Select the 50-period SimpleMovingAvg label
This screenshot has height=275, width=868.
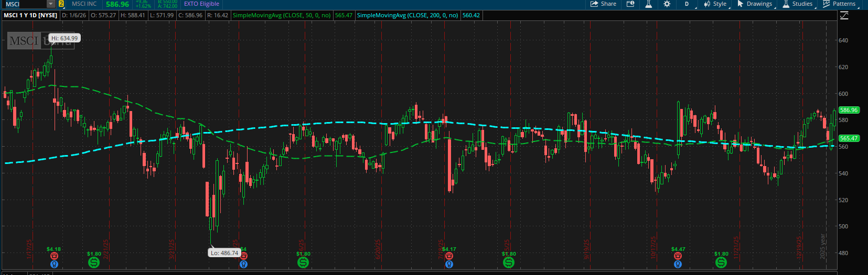pos(282,15)
